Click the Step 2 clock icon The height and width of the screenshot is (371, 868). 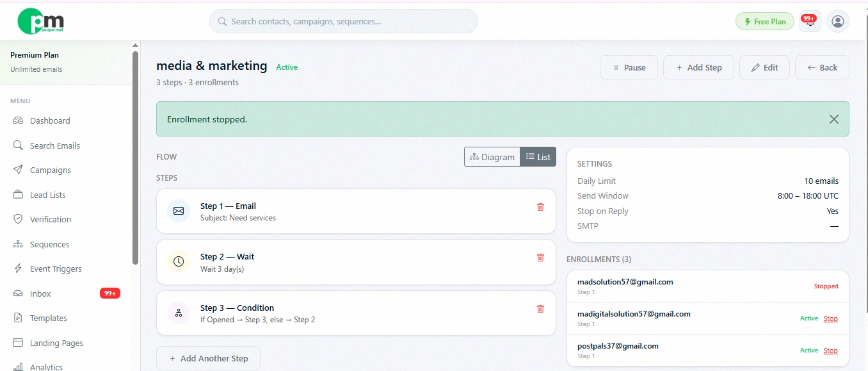[179, 261]
